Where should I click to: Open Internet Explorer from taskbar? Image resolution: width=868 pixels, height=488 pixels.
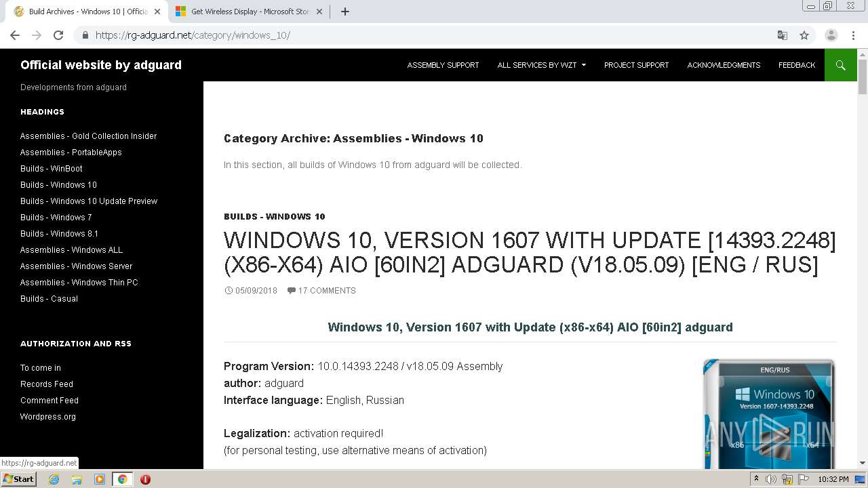pos(54,479)
